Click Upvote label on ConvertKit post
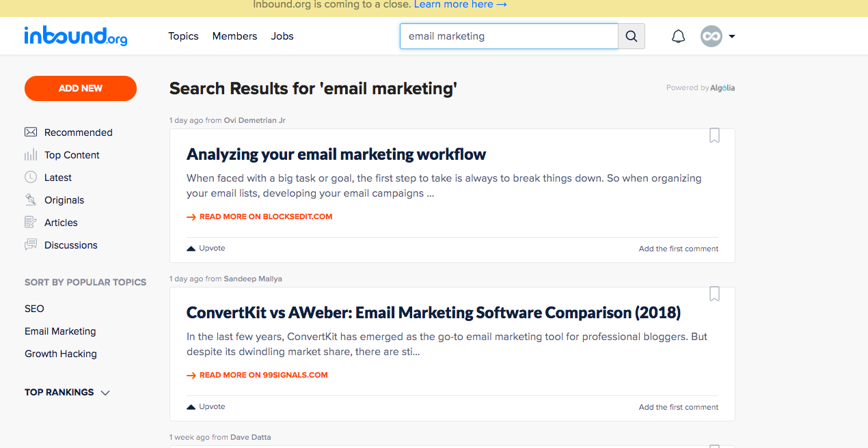Image resolution: width=868 pixels, height=448 pixels. (x=212, y=407)
